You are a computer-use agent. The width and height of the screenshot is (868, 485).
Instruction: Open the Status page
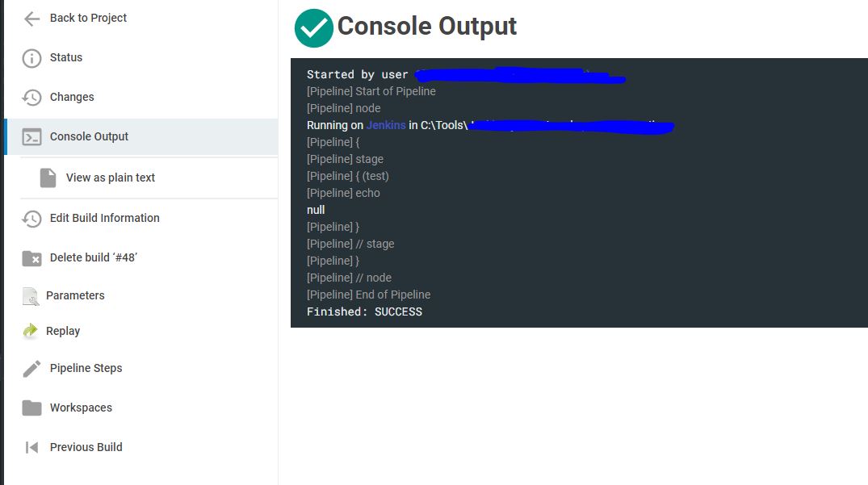65,57
